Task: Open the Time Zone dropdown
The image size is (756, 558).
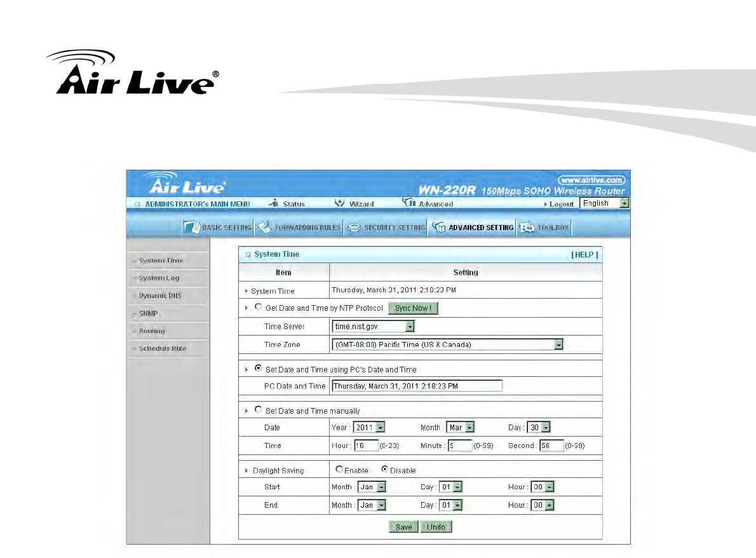Action: click(447, 344)
